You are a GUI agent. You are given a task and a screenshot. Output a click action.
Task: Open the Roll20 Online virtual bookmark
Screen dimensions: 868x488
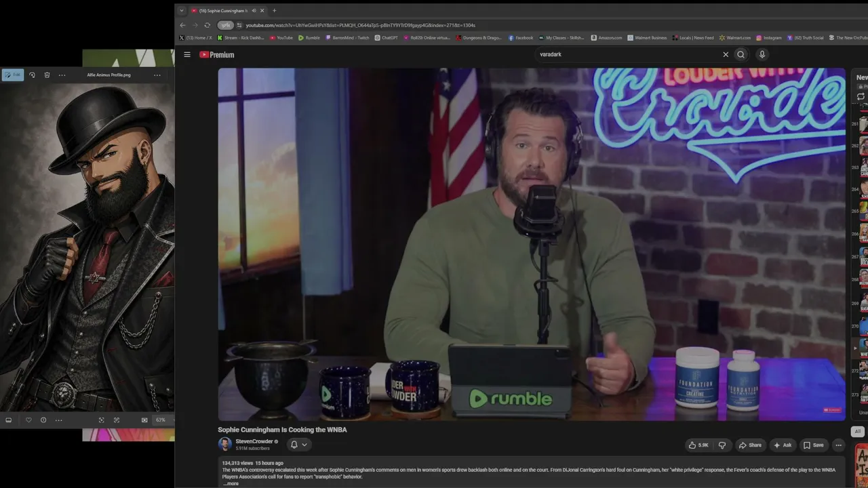click(x=427, y=38)
